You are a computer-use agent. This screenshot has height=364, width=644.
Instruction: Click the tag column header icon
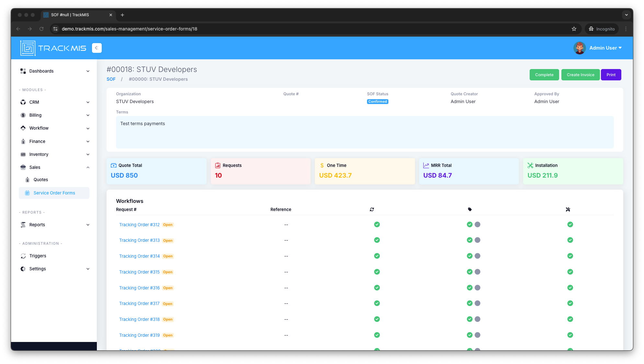[x=470, y=209]
